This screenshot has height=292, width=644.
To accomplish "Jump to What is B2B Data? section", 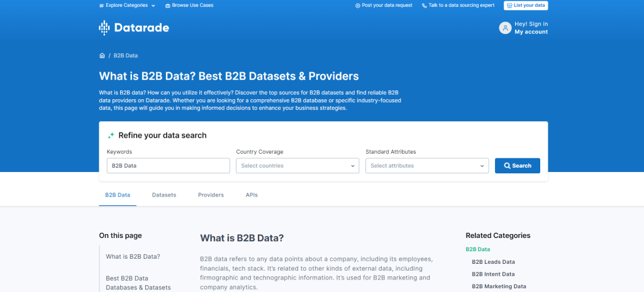I will [x=133, y=257].
